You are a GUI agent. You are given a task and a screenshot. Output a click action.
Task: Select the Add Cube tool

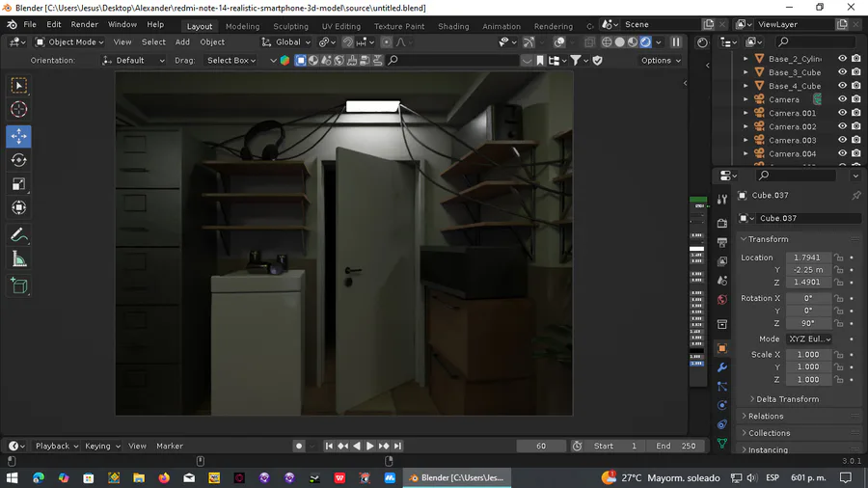[x=19, y=285]
